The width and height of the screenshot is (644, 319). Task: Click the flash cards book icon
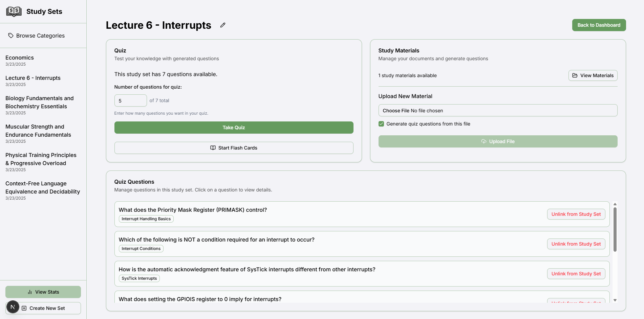pyautogui.click(x=213, y=148)
